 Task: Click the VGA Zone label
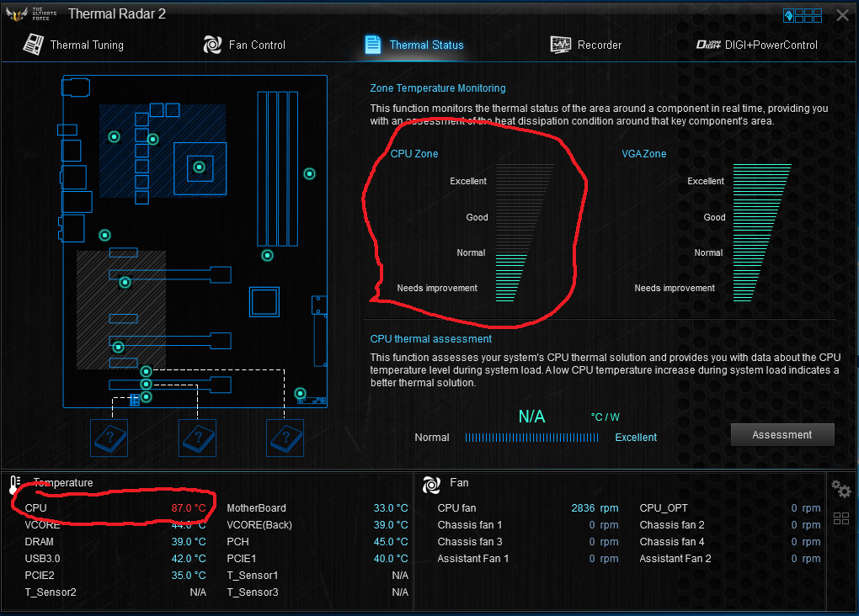tap(643, 154)
